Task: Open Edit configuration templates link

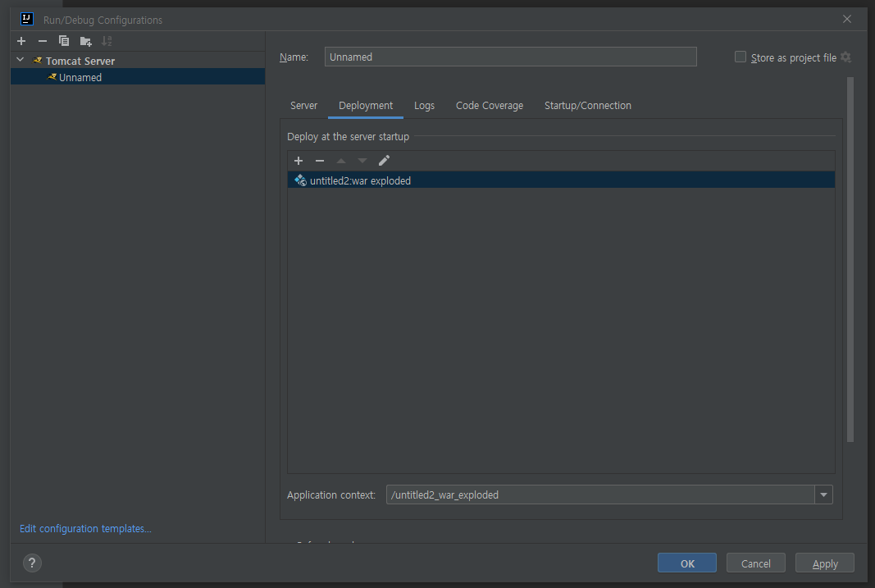Action: 85,528
